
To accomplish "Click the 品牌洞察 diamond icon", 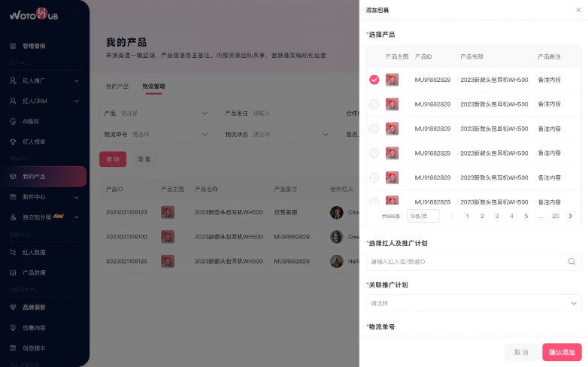I will [13, 307].
